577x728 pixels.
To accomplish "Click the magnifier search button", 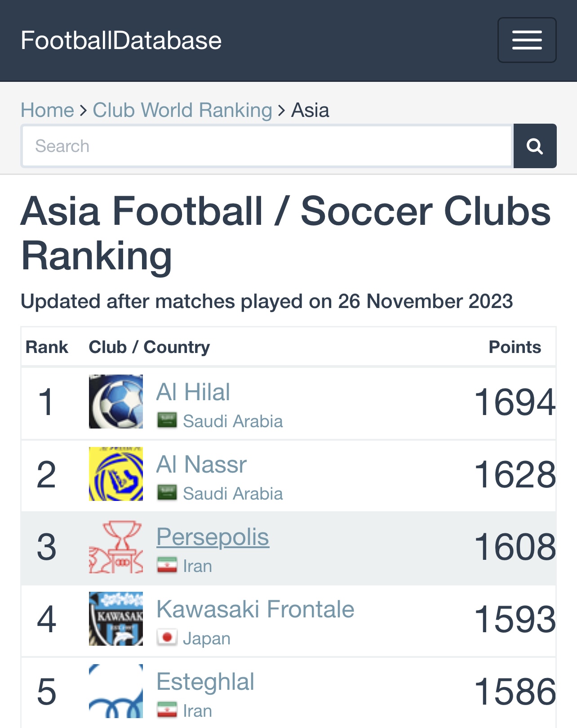I will pos(535,146).
